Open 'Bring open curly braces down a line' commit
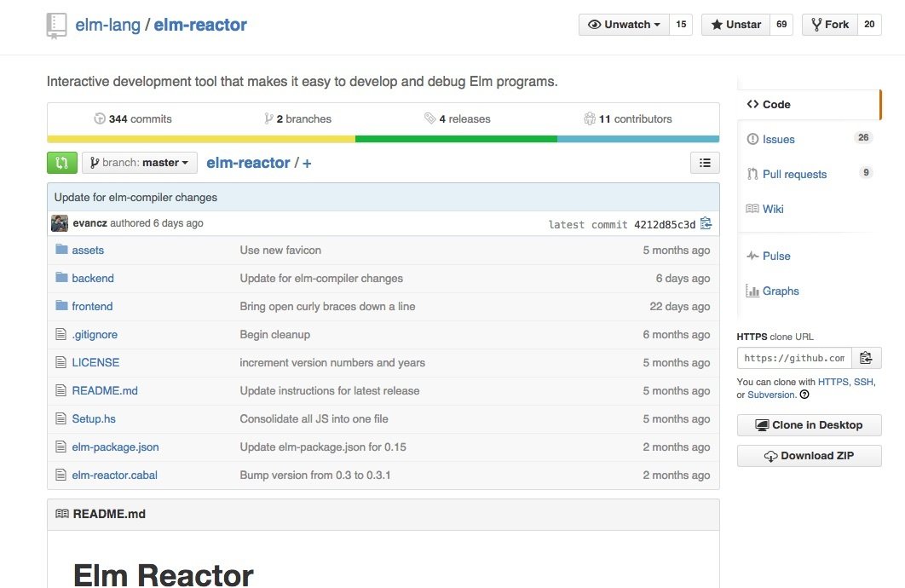905x588 pixels. [x=327, y=307]
